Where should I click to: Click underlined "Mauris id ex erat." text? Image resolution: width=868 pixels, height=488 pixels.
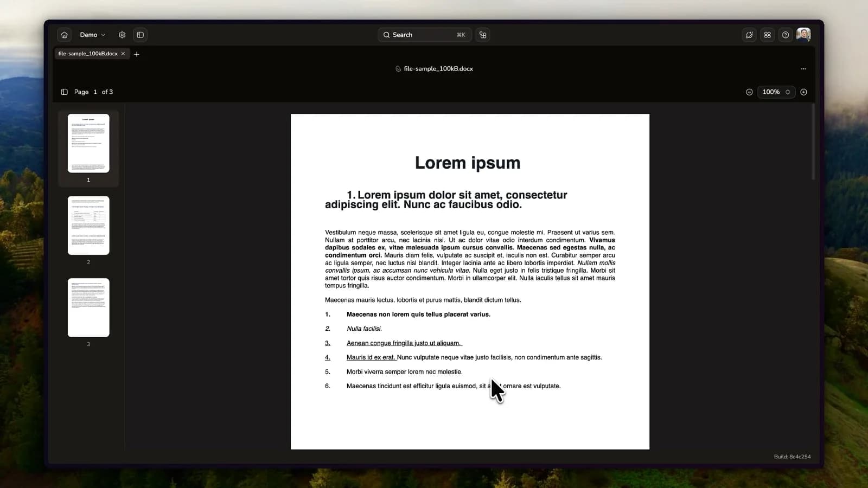click(x=371, y=357)
